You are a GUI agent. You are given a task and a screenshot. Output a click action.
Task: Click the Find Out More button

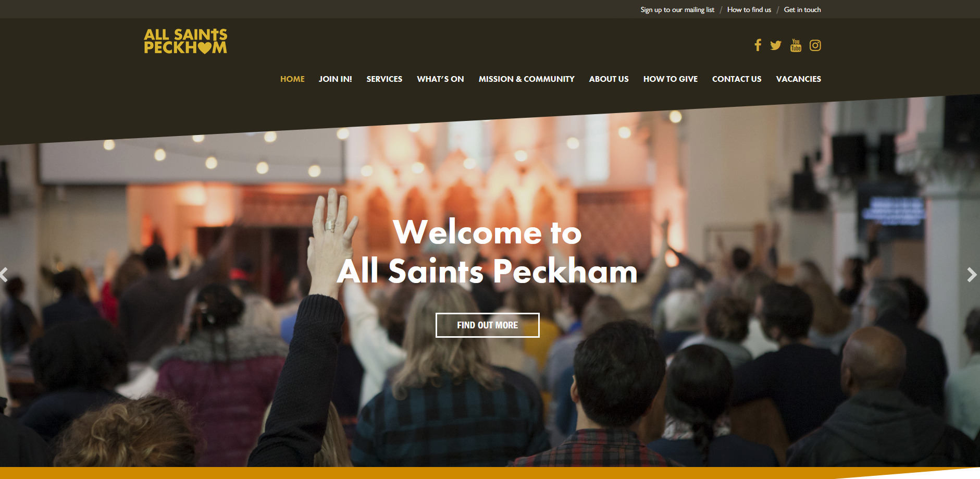488,325
